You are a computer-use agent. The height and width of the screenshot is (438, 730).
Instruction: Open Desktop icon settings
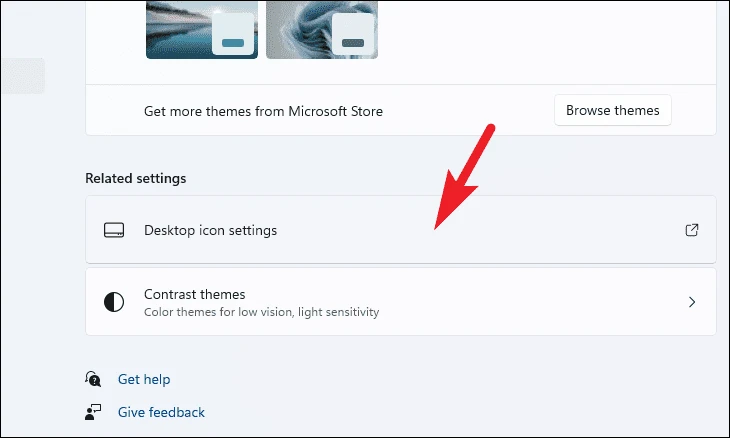pos(401,229)
